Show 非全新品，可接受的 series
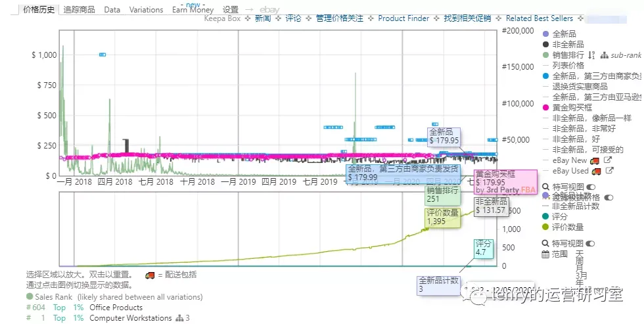This screenshot has height=324, width=644. tap(587, 150)
